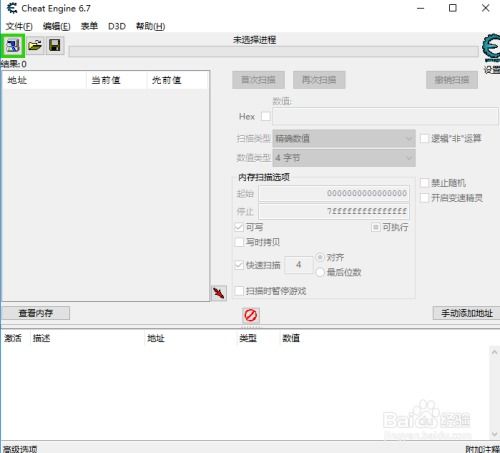
Task: Enable the 禁止随机 checkbox
Action: click(424, 183)
